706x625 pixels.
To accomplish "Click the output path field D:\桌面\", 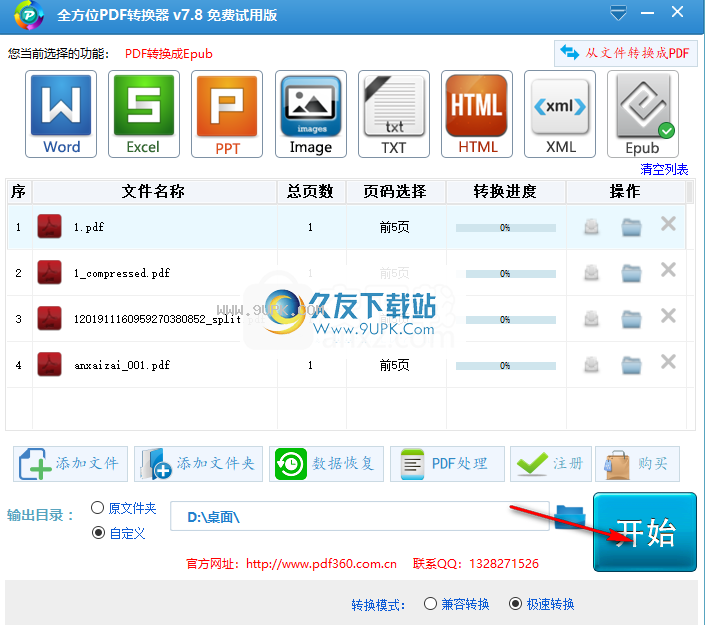I will (x=360, y=516).
